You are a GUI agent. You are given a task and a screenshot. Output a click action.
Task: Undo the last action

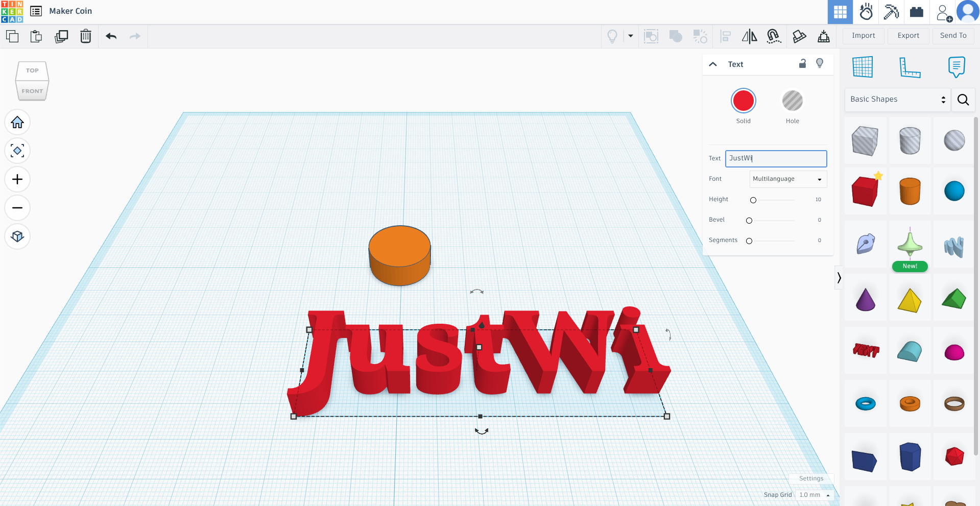click(x=111, y=36)
